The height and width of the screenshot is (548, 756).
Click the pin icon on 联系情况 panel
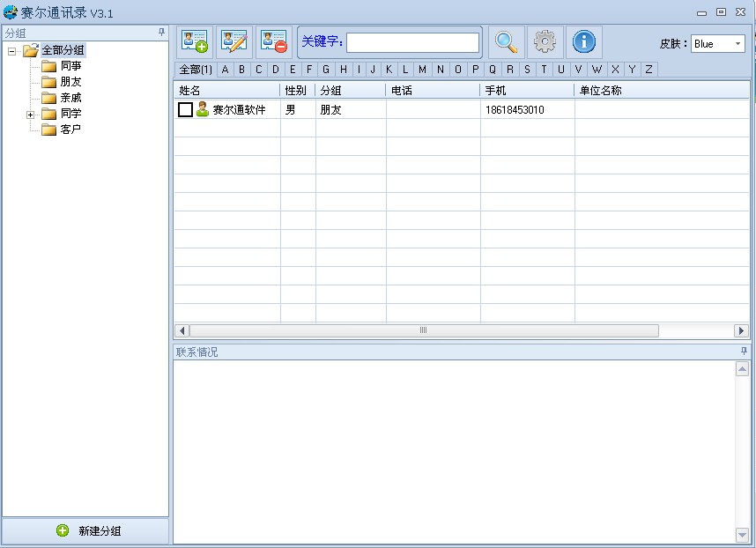[x=744, y=352]
